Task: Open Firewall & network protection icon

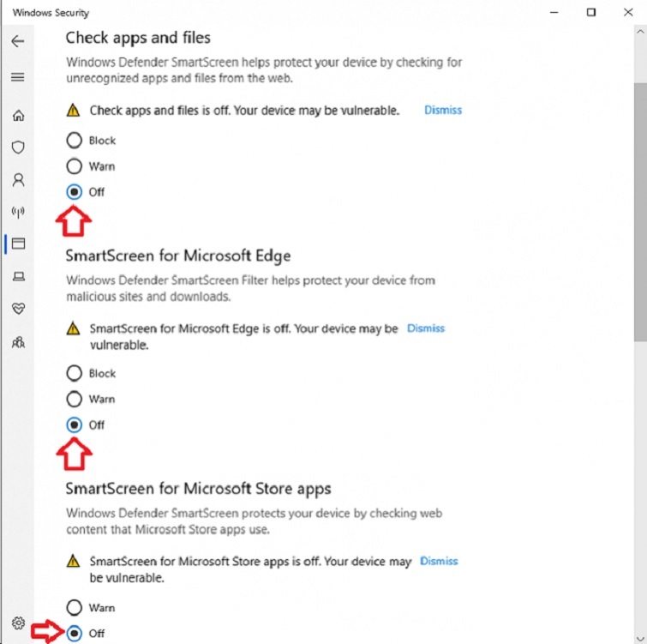Action: click(x=17, y=212)
